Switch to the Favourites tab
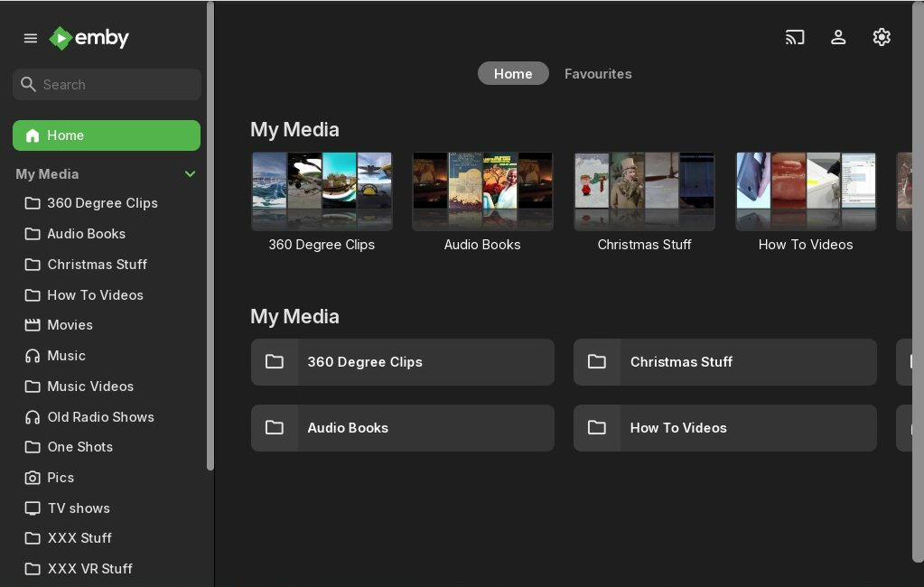924x587 pixels. pos(598,74)
